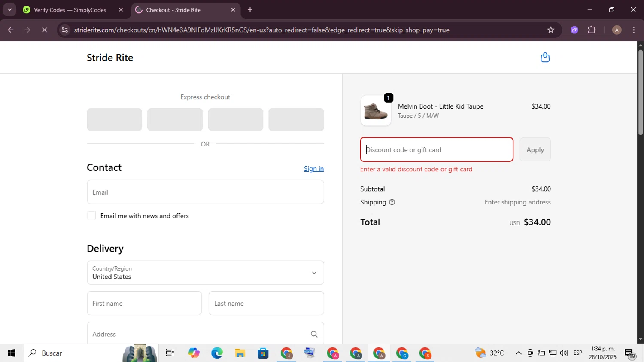Open the shopping bag cart icon
Viewport: 644px width, 362px height.
point(545,58)
